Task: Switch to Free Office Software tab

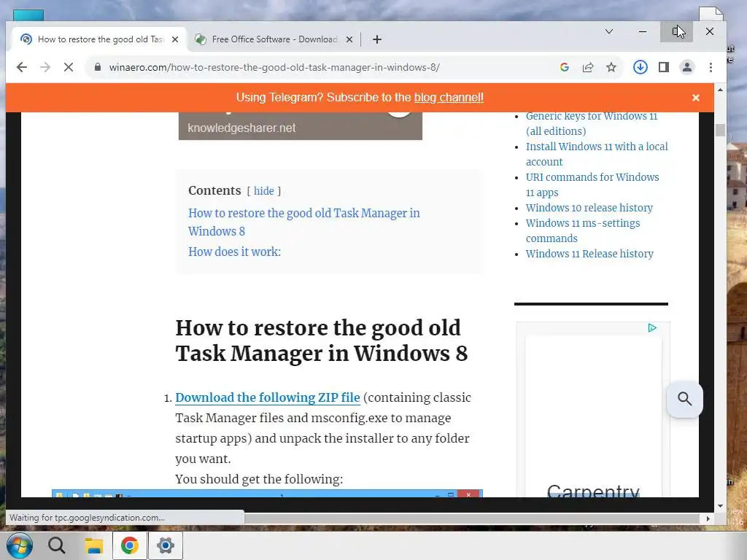Action: pyautogui.click(x=274, y=39)
